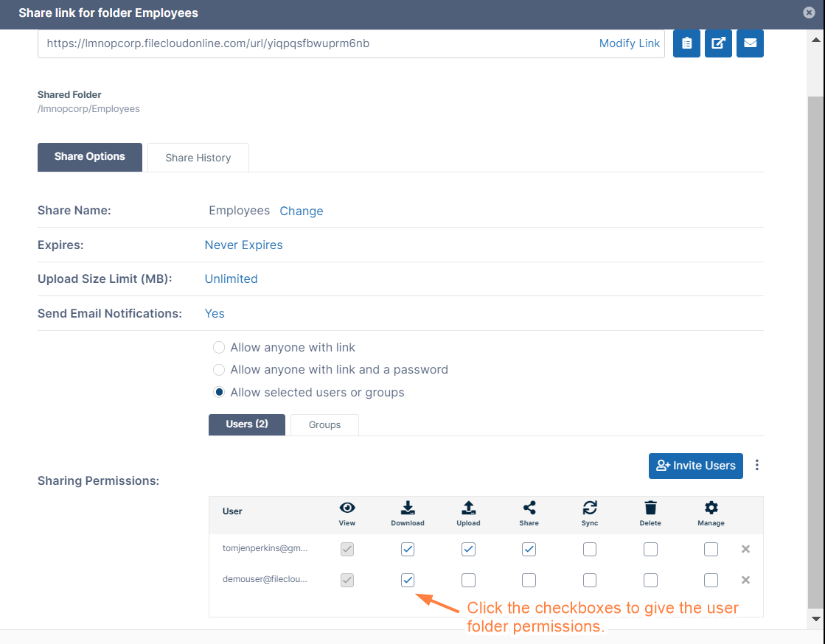Image resolution: width=825 pixels, height=644 pixels.
Task: Enable Upload permission for demouser
Action: [x=468, y=580]
